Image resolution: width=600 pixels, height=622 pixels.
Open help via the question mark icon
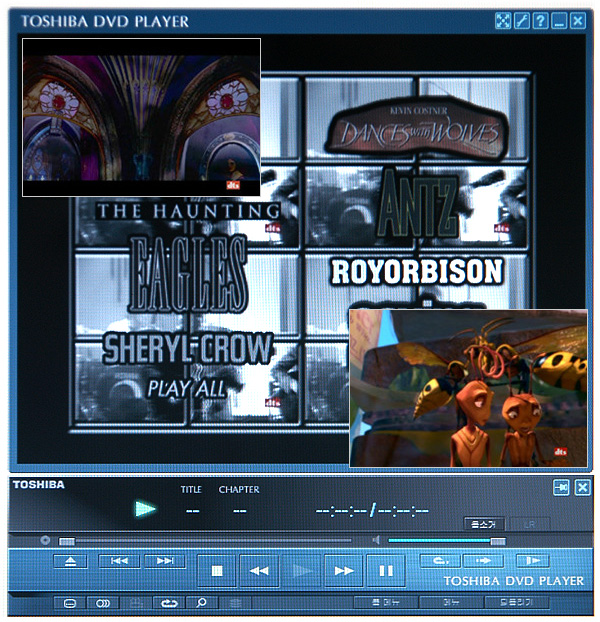click(540, 21)
